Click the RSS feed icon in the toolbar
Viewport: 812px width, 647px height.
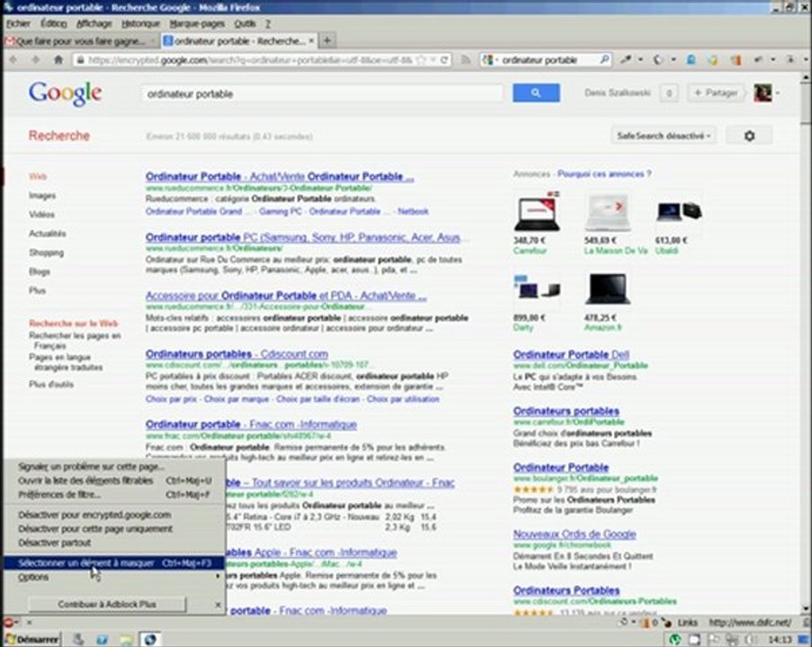coord(466,60)
